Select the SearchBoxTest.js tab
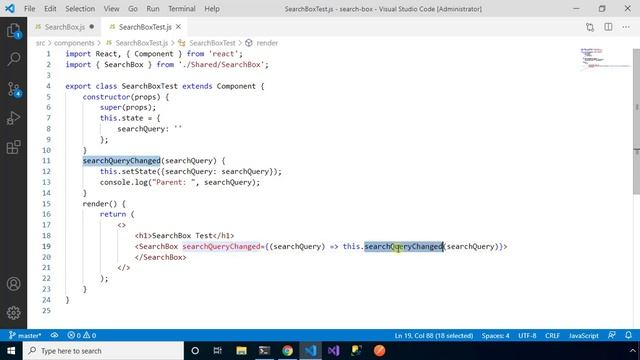Image resolution: width=640 pixels, height=360 pixels. [145, 27]
